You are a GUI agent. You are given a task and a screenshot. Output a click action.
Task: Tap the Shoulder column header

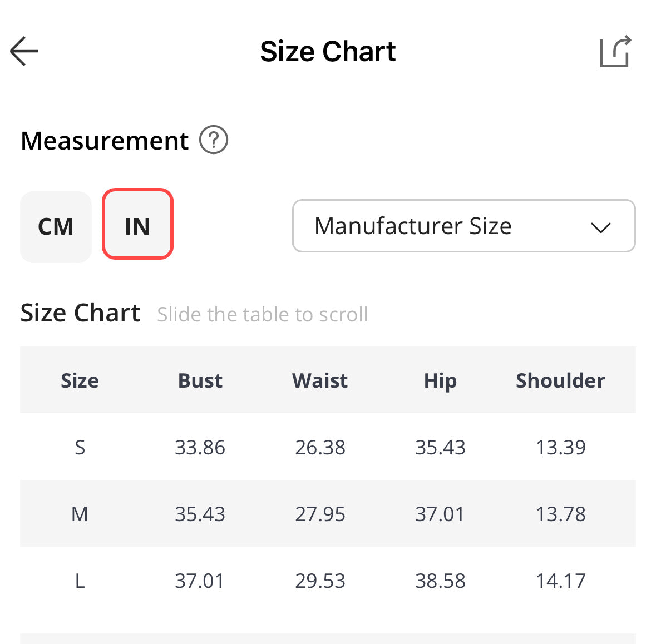tap(560, 380)
